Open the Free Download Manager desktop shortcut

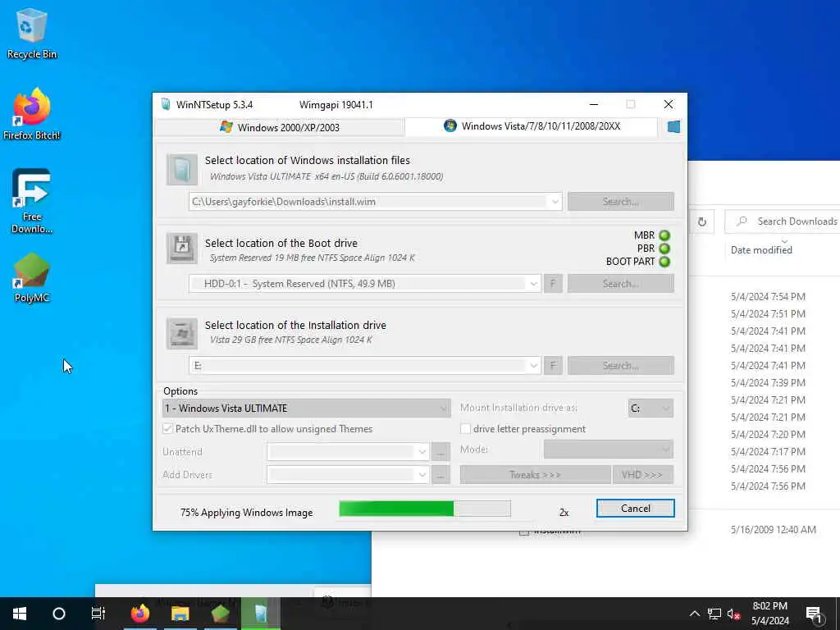click(32, 201)
